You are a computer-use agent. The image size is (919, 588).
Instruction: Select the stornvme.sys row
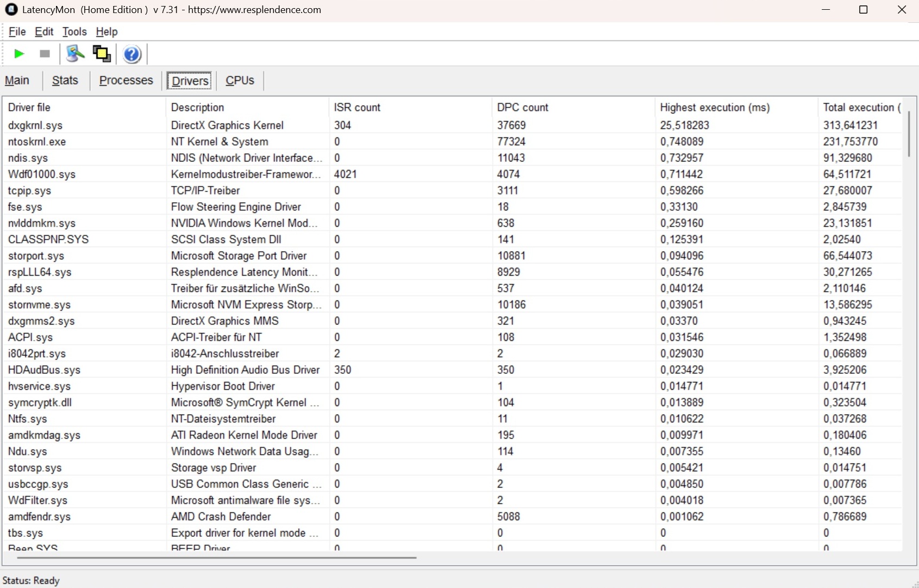point(452,304)
